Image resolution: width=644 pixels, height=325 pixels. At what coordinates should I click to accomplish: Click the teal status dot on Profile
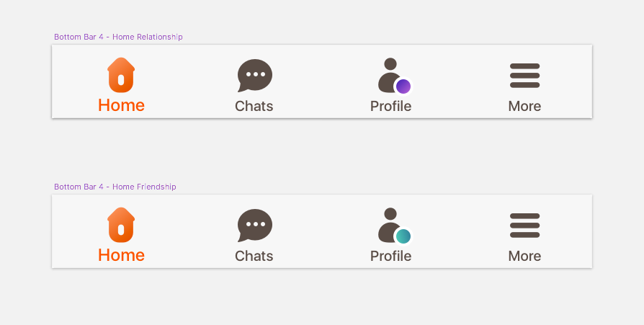click(403, 236)
